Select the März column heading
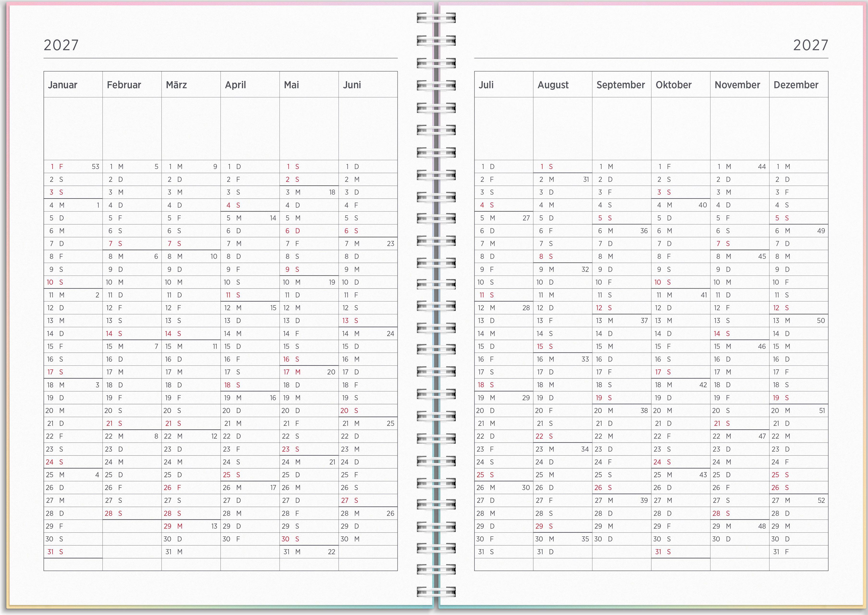Screen dimensions: 868x615 tap(176, 85)
